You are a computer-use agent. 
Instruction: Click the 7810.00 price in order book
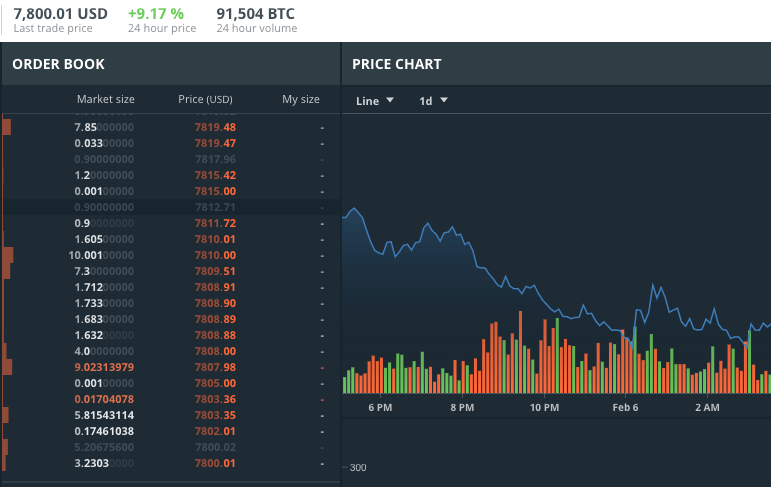coord(215,255)
